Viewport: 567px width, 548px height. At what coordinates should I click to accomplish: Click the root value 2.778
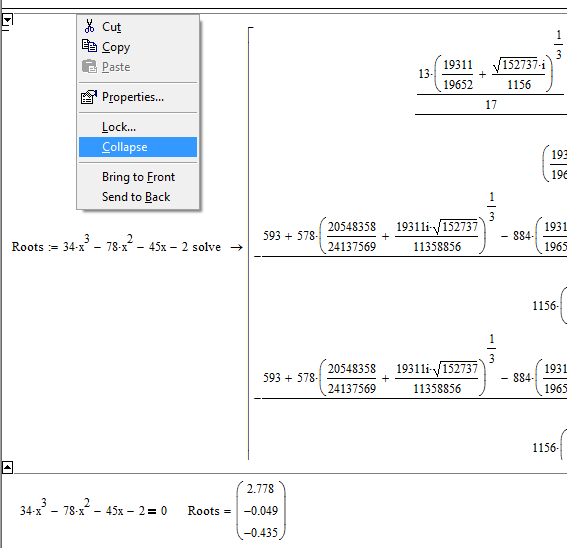[260, 489]
